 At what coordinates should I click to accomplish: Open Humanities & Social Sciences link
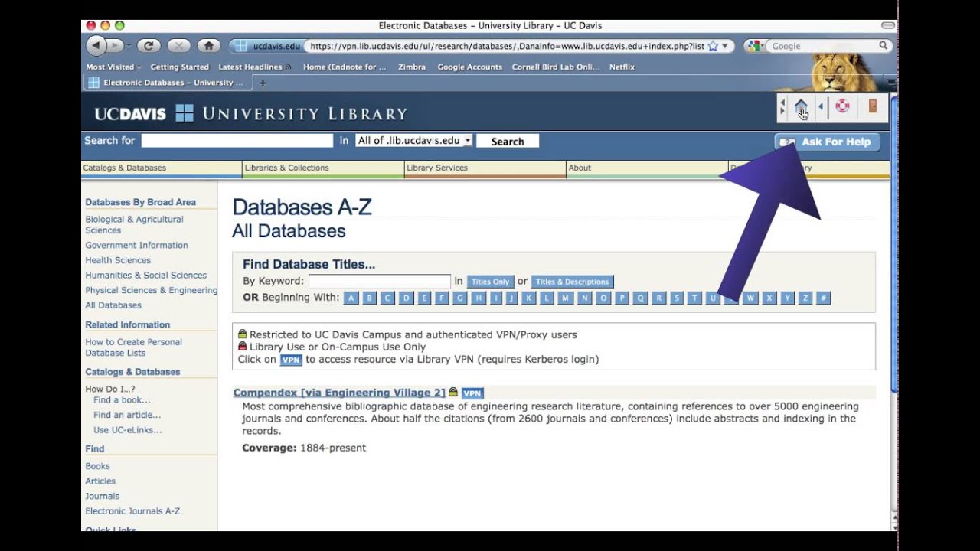point(145,275)
